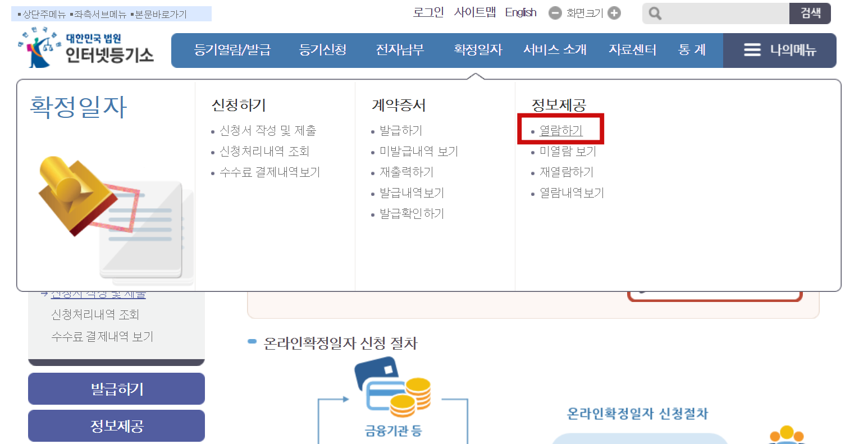Select 발급확인하기 menu entry
This screenshot has width=868, height=444.
point(412,214)
